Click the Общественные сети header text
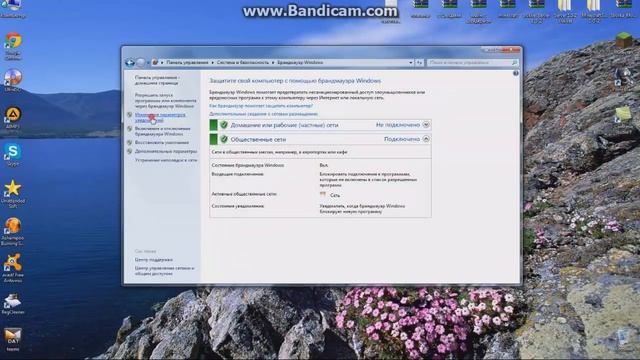This screenshot has height=360, width=640. pos(258,140)
